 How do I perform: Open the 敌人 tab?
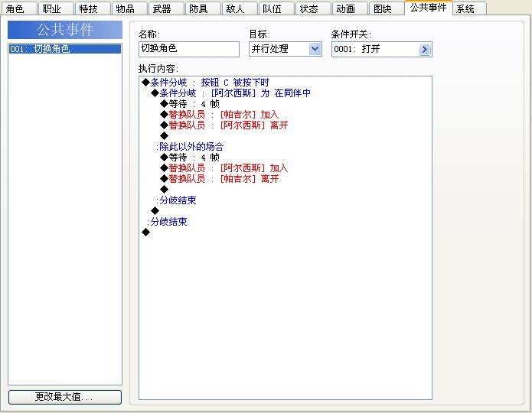pos(239,8)
